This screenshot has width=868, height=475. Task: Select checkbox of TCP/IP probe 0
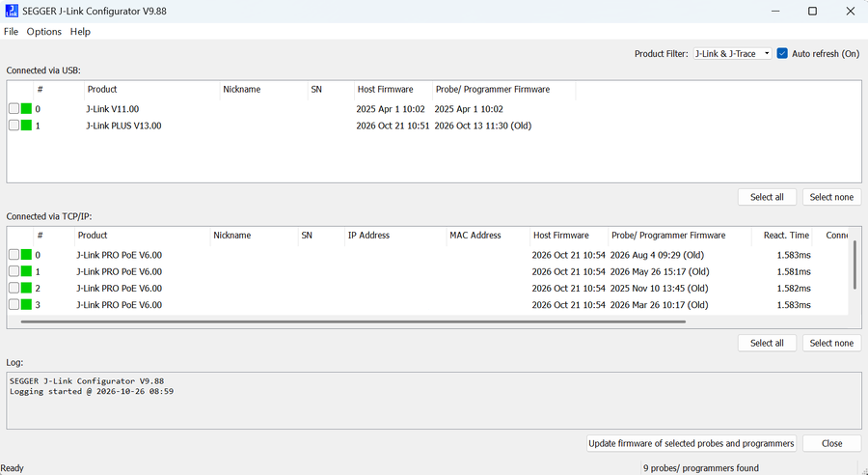click(14, 255)
